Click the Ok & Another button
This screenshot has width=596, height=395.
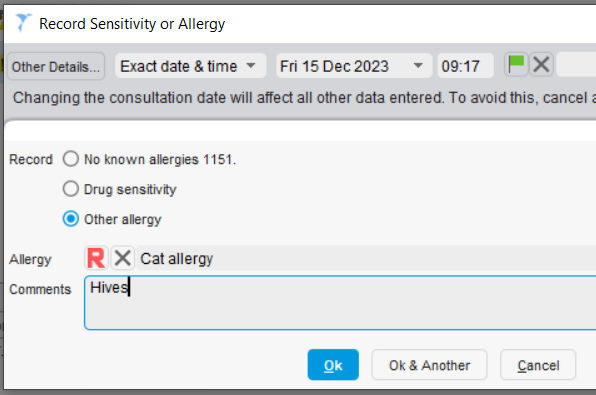click(x=430, y=365)
